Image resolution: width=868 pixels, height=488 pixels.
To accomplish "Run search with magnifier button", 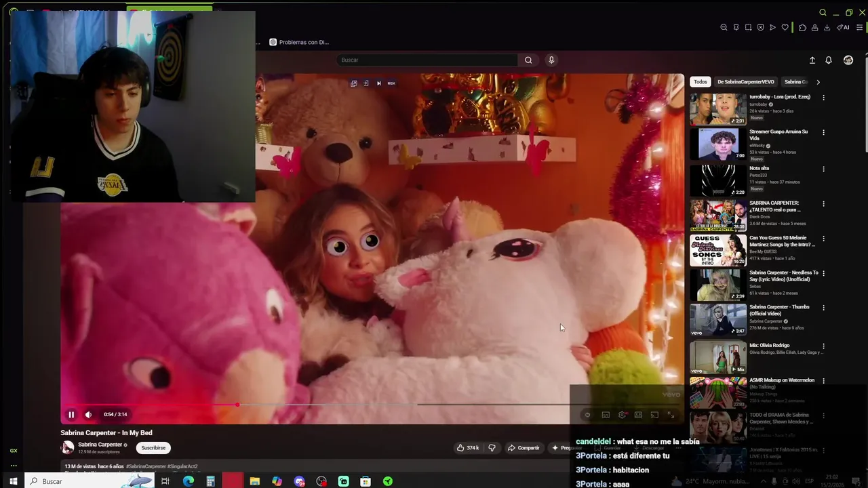I will pos(528,60).
